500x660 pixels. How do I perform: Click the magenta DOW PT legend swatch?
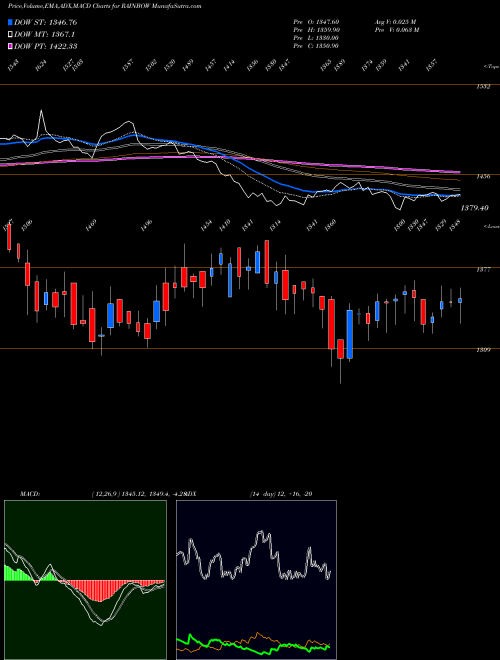point(10,46)
